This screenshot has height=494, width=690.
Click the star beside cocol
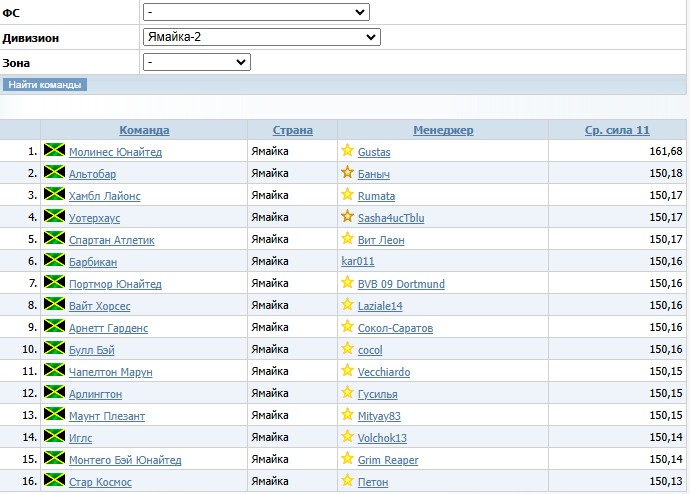coord(347,348)
